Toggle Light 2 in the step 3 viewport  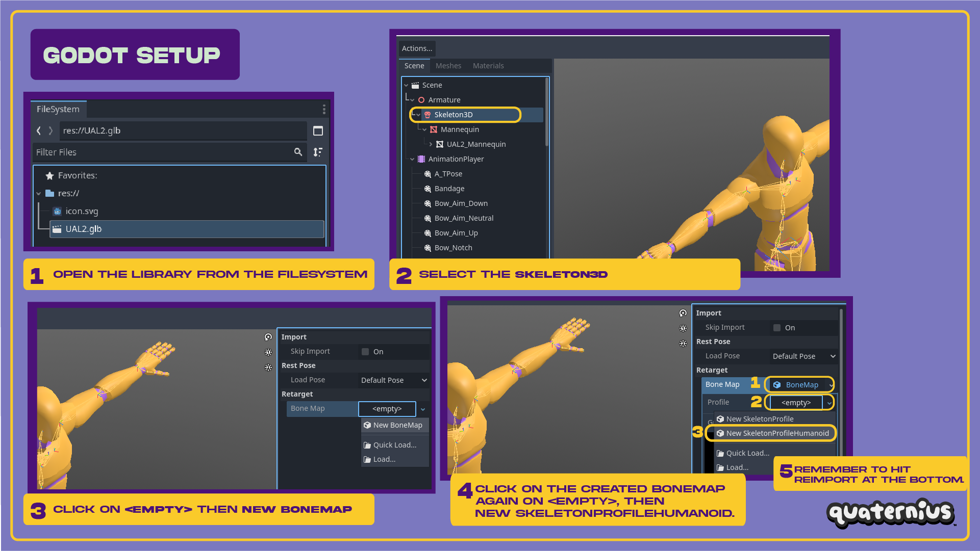pyautogui.click(x=268, y=368)
